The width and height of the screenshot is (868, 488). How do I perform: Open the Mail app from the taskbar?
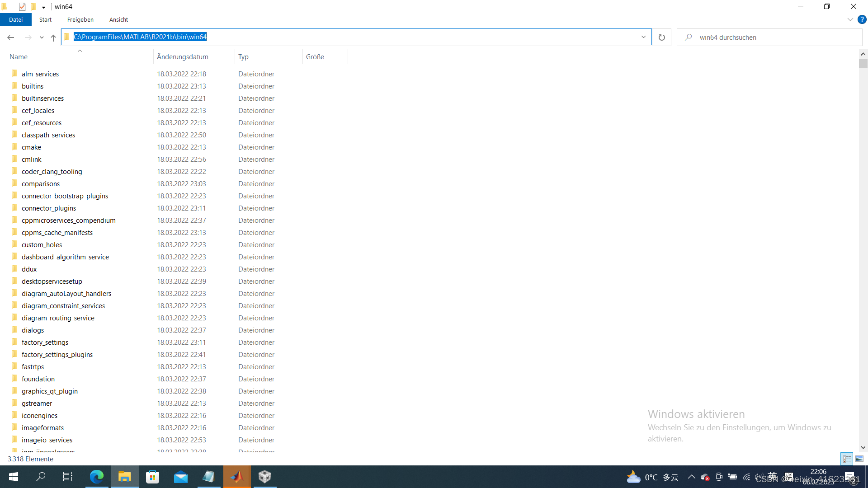coord(181,477)
